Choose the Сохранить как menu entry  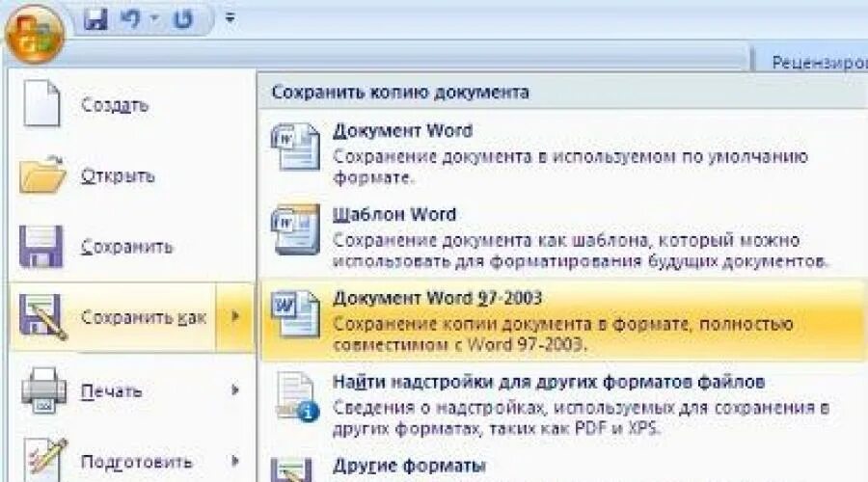click(x=113, y=317)
